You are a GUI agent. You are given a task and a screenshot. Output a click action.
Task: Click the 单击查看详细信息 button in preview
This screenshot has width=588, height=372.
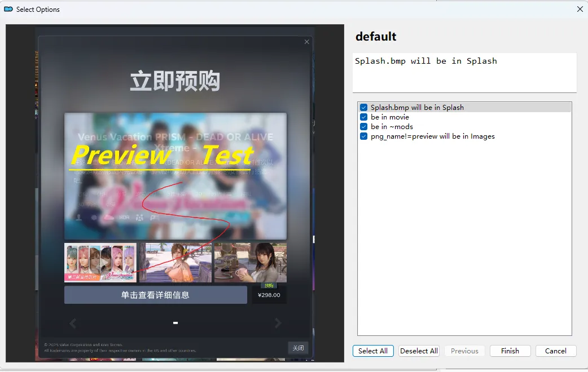155,295
